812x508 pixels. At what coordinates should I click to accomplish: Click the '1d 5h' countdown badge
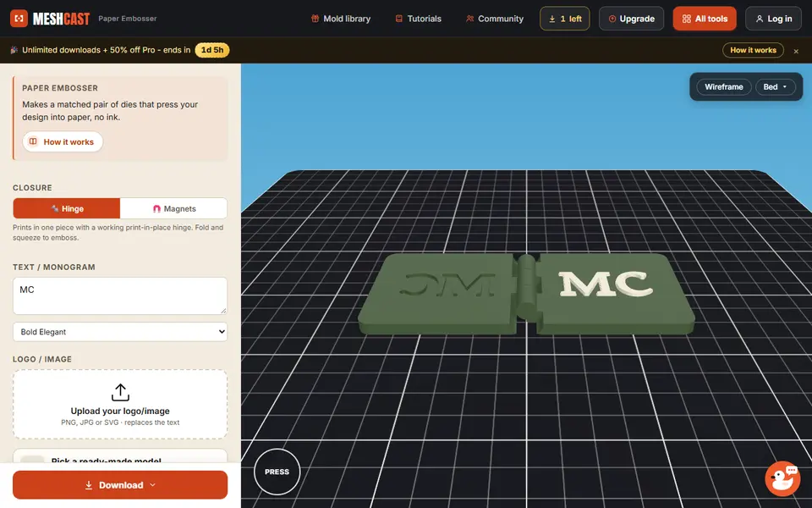point(211,50)
